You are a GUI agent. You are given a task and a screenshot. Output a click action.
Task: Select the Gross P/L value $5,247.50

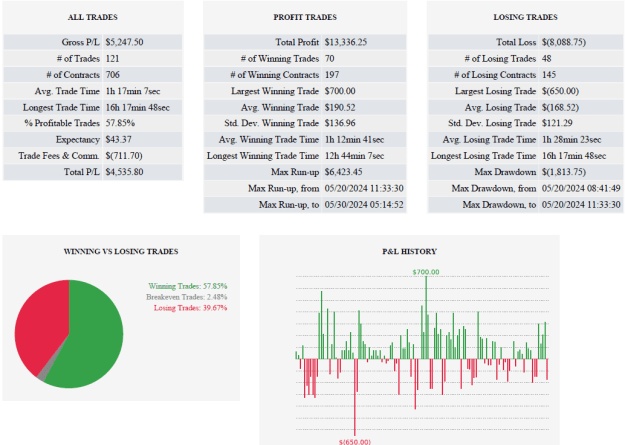click(124, 42)
